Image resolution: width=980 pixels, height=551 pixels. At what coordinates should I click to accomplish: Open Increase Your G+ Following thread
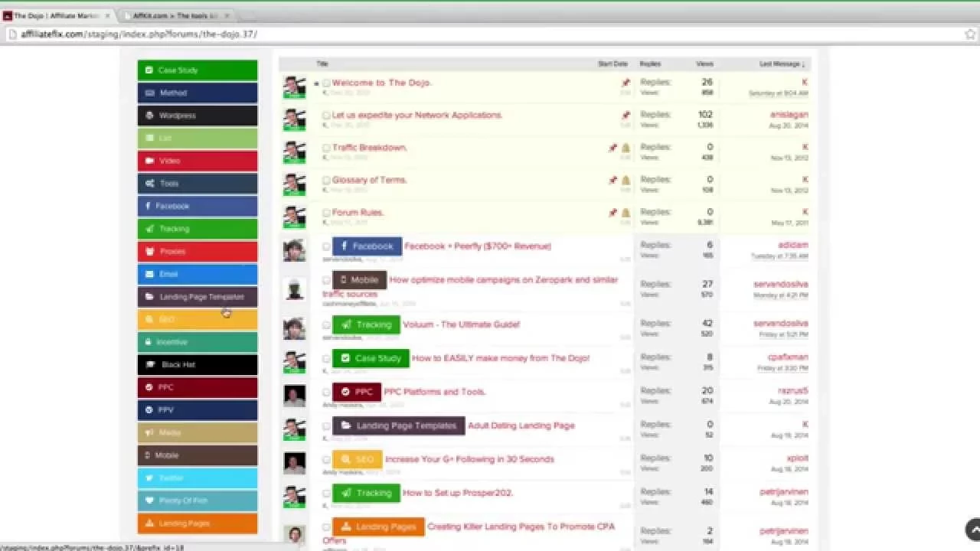point(470,459)
